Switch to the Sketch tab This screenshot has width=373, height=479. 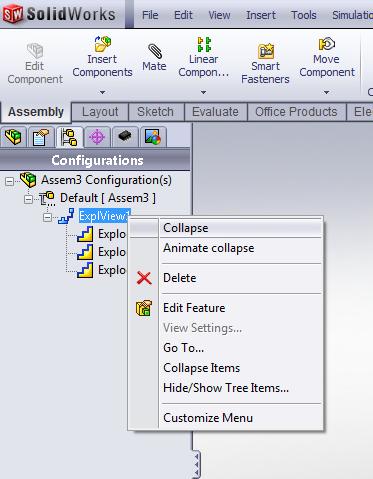[155, 112]
